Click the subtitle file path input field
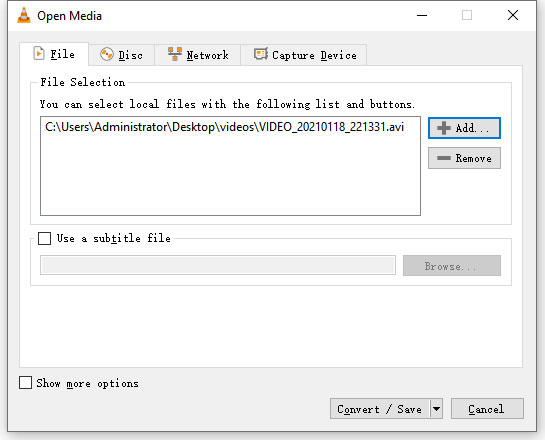This screenshot has width=545, height=440. [218, 266]
